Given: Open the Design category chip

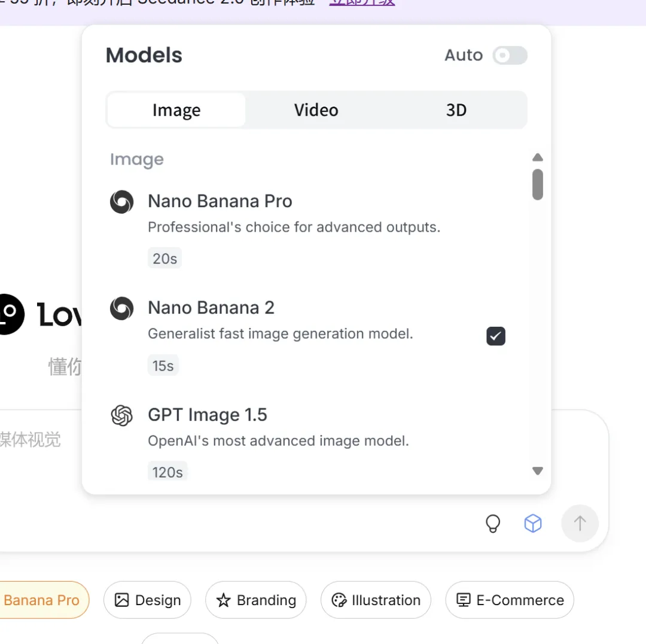Looking at the screenshot, I should coord(147,600).
